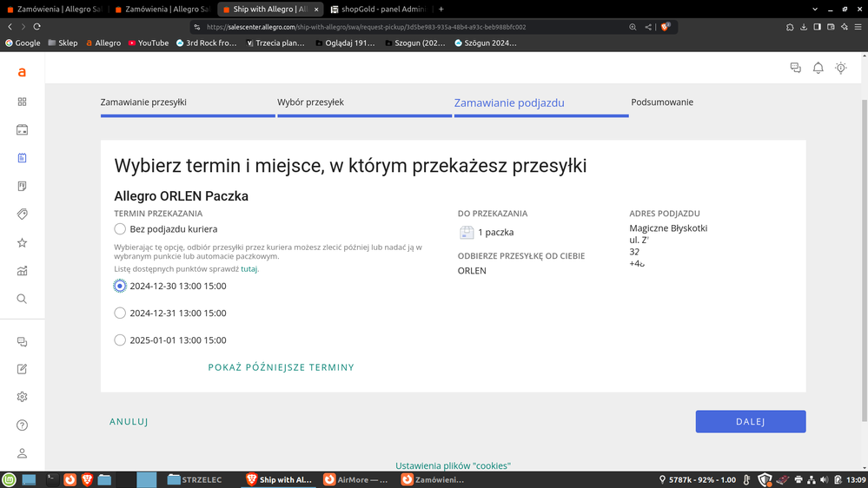Open the Sklep bookmarks folder

click(x=63, y=43)
